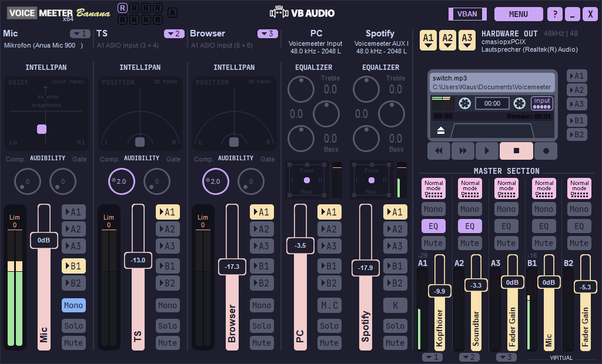Open the MENU button
The image size is (602, 364).
click(x=519, y=14)
